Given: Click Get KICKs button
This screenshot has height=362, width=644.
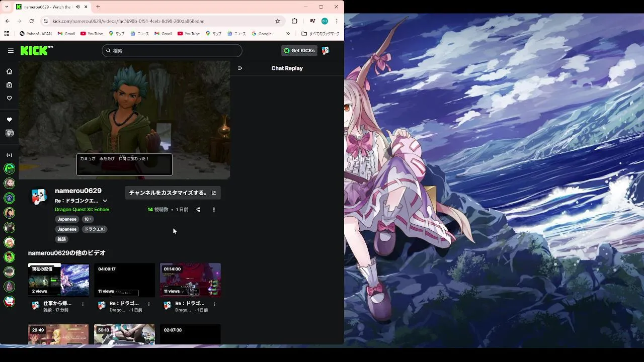Looking at the screenshot, I should (x=299, y=51).
